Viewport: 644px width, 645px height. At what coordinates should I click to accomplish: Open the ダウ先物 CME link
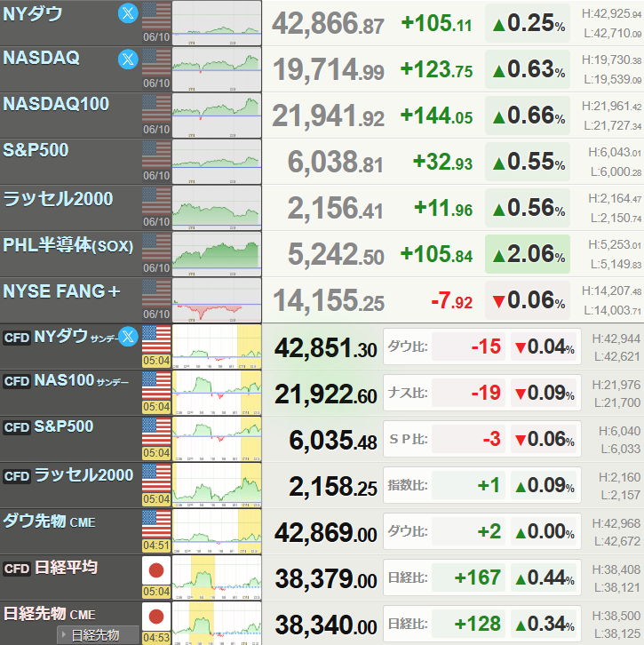(49, 522)
